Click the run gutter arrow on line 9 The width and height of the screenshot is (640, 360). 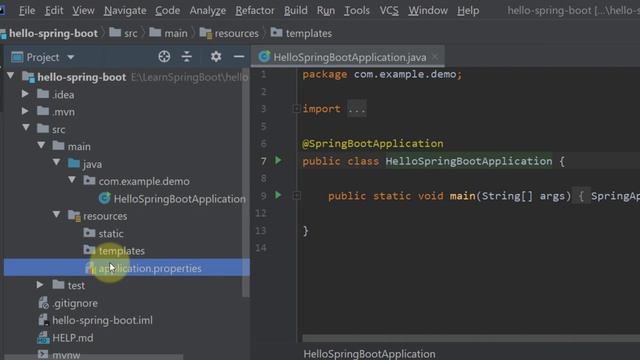[x=278, y=195]
